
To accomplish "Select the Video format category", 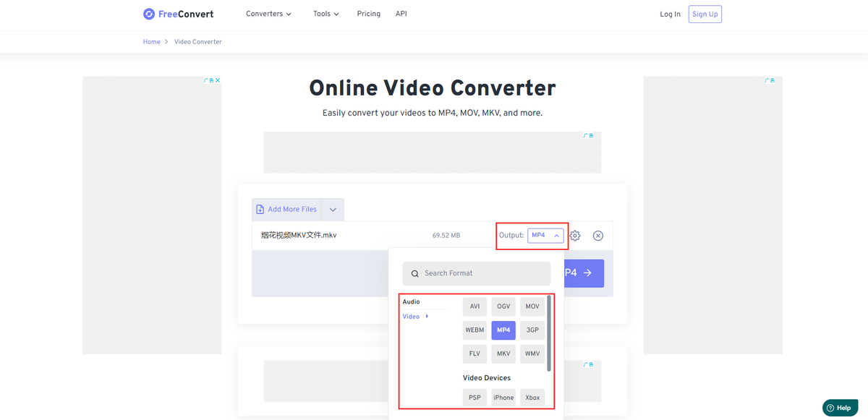I will click(411, 317).
